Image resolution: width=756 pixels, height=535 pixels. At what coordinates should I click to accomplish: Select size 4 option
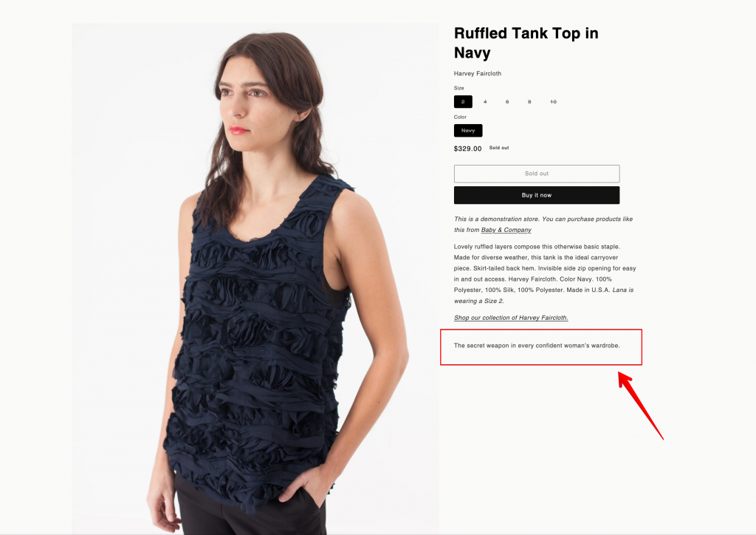point(485,102)
